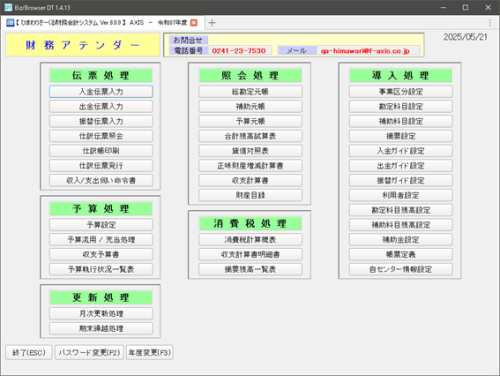The image size is (500, 376).
Task: Click the date 2025/05/21
Action: 465,37
